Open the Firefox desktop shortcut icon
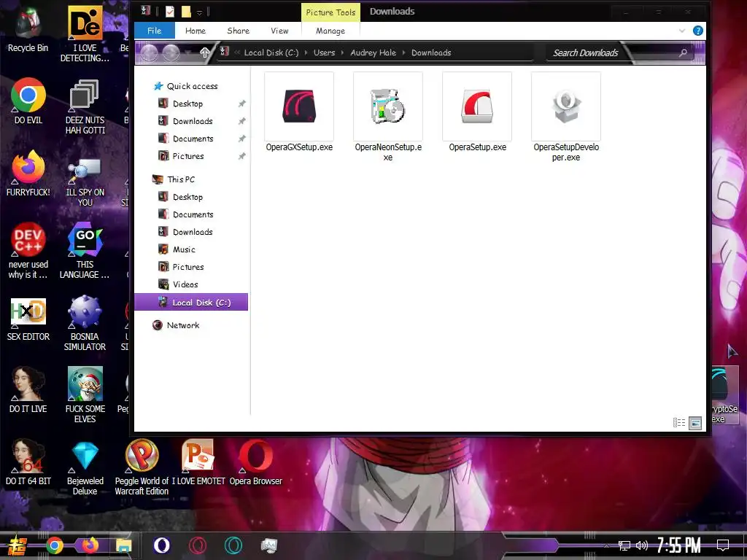747x560 pixels. pos(28,173)
